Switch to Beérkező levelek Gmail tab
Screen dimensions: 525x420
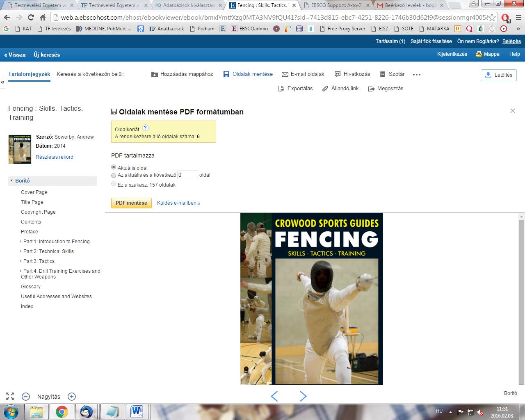pos(409,5)
